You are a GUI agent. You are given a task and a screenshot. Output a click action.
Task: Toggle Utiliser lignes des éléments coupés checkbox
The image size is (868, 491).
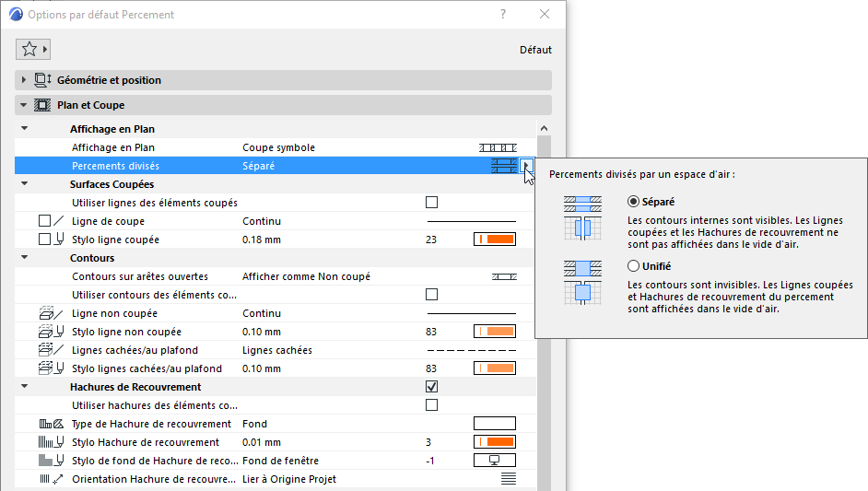pyautogui.click(x=432, y=203)
